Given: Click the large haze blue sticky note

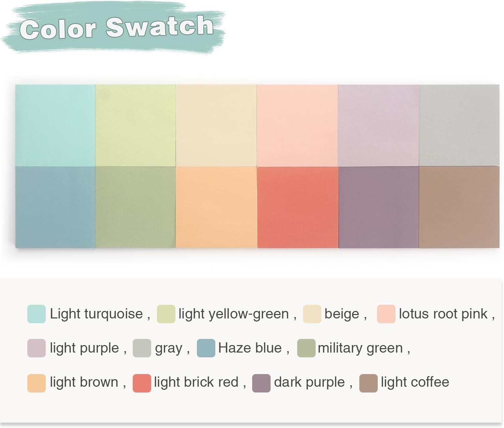Looking at the screenshot, I should click(55, 207).
